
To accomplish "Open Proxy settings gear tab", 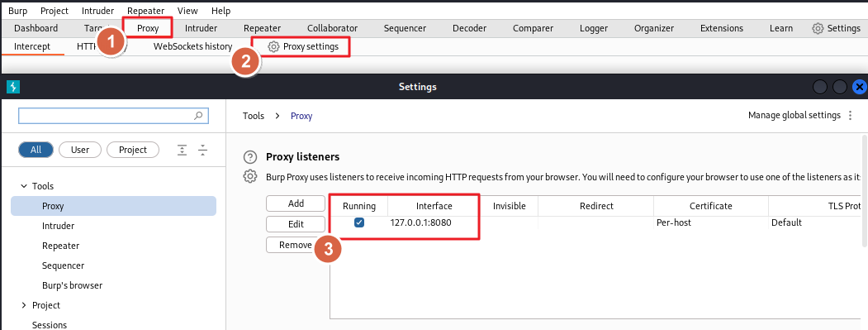I will click(303, 46).
